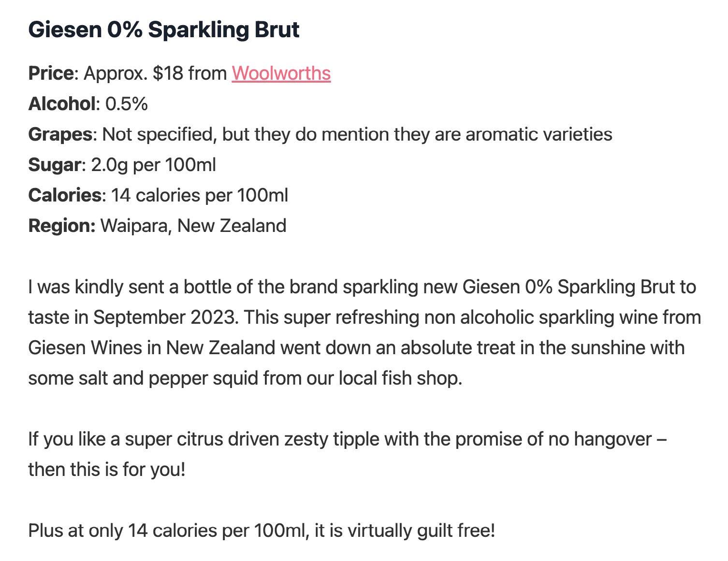The height and width of the screenshot is (561, 728).
Task: Click the bold Region label
Action: point(62,226)
